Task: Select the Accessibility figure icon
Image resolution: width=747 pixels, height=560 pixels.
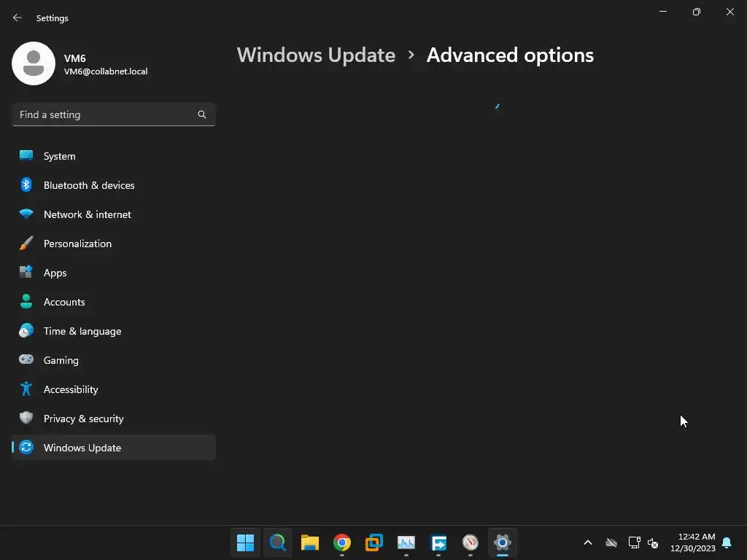Action: click(26, 389)
